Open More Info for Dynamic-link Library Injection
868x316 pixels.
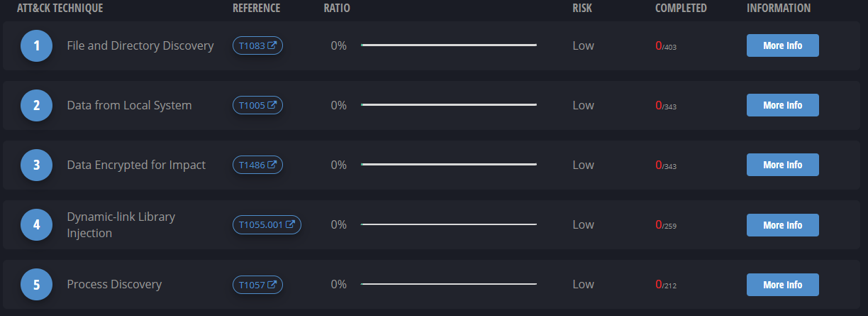click(783, 225)
